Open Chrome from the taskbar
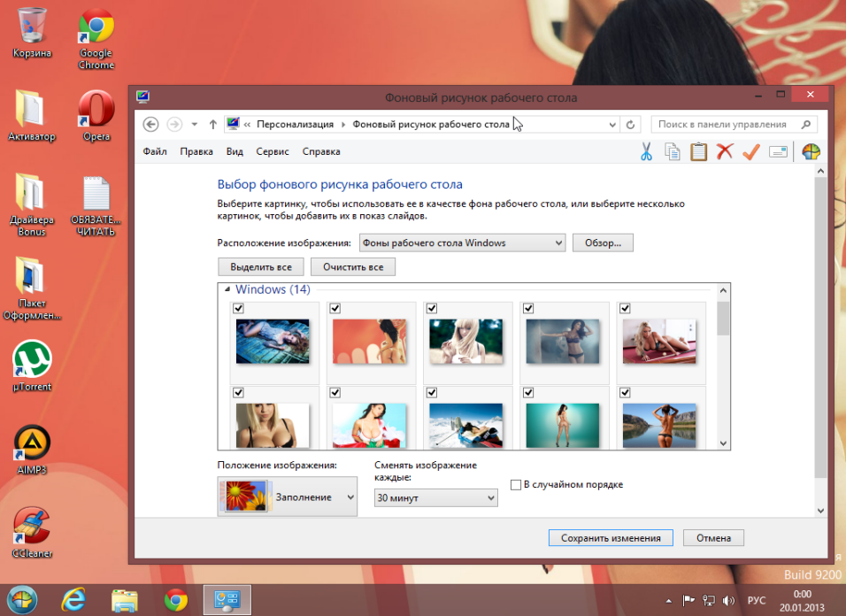This screenshot has width=846, height=616. 176,600
